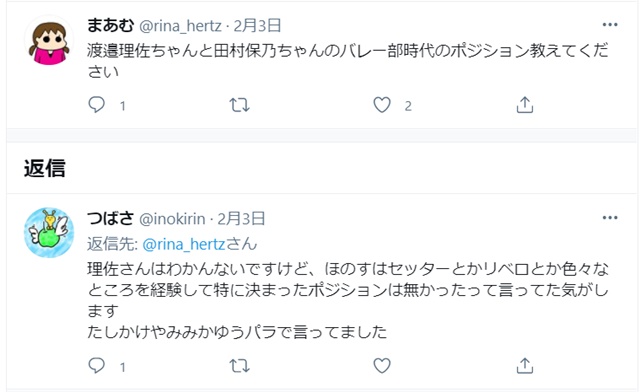Click the つばさ display name
Viewport: 640px width, 392px height.
111,218
